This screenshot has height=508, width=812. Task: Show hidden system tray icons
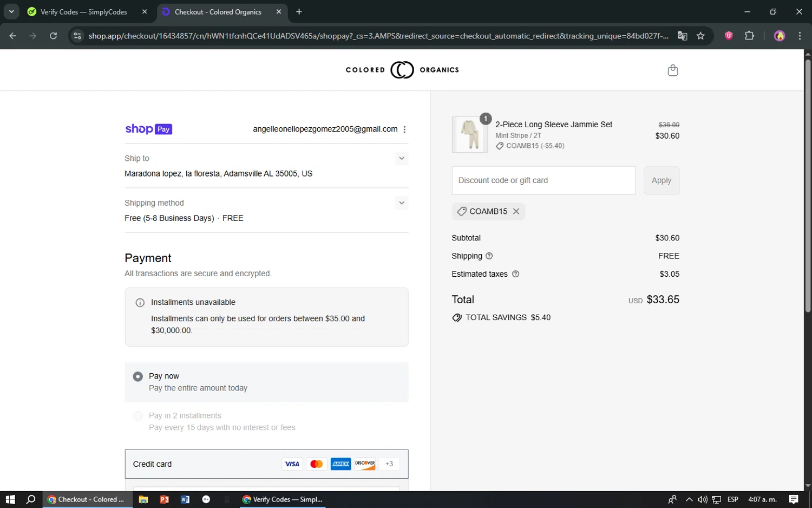click(689, 499)
